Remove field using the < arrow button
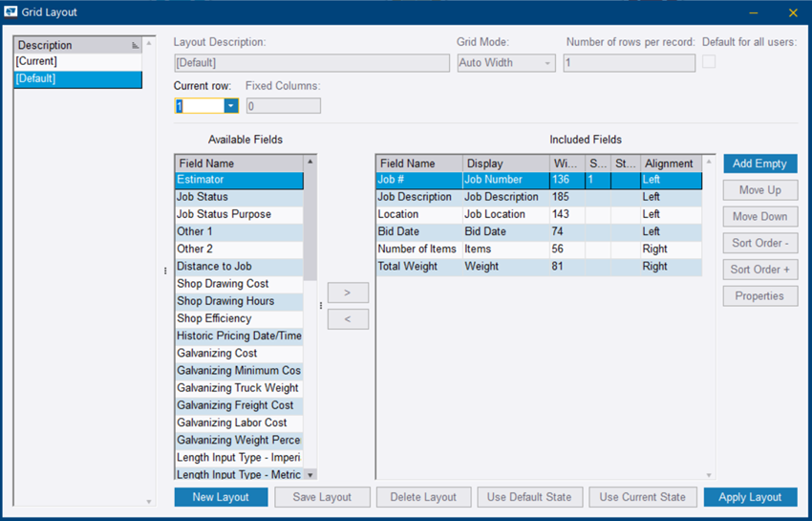The image size is (812, 521). point(348,319)
